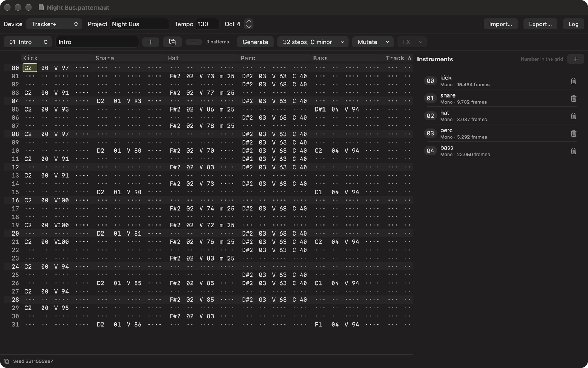Image resolution: width=588 pixels, height=368 pixels.
Task: Delete the kick instrument
Action: pos(573,81)
